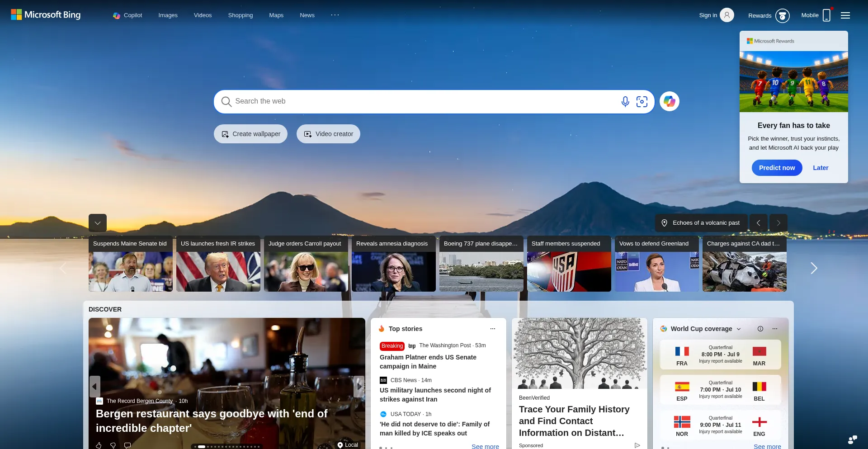Open the Trace Your Family History ad
The image size is (868, 449).
(x=574, y=421)
